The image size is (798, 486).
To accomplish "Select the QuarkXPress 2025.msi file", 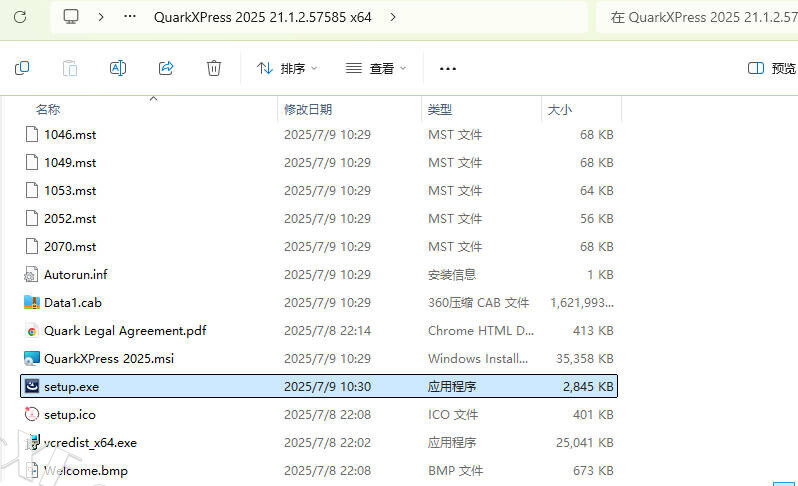I will (109, 358).
